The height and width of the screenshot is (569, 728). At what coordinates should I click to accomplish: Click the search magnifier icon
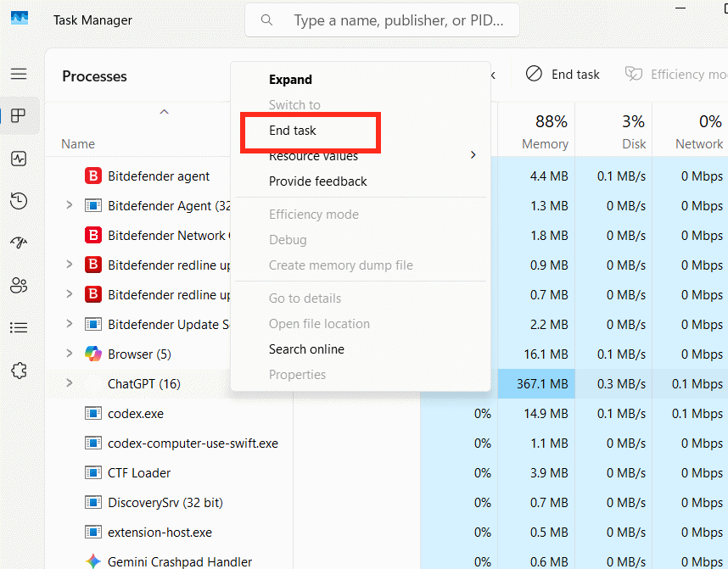(266, 20)
